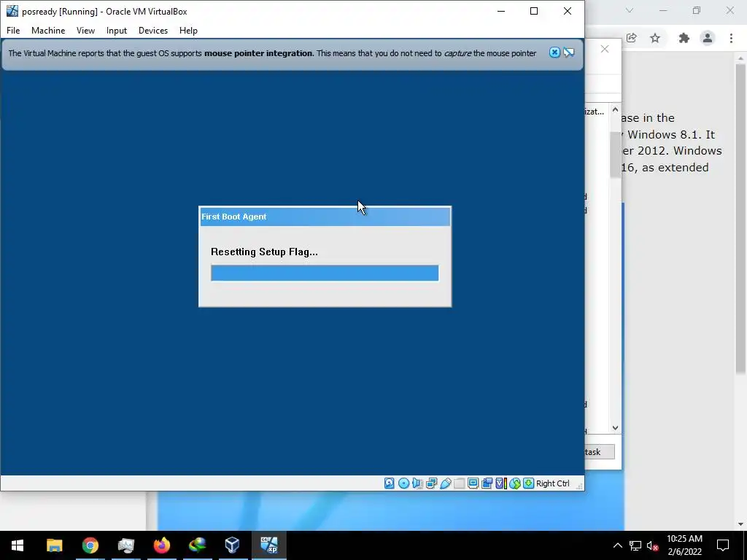Open File Explorer from the taskbar

(54, 545)
